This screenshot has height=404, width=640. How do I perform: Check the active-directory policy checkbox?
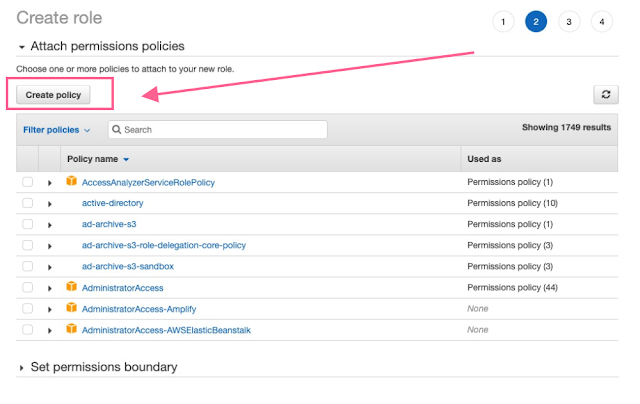[x=28, y=203]
